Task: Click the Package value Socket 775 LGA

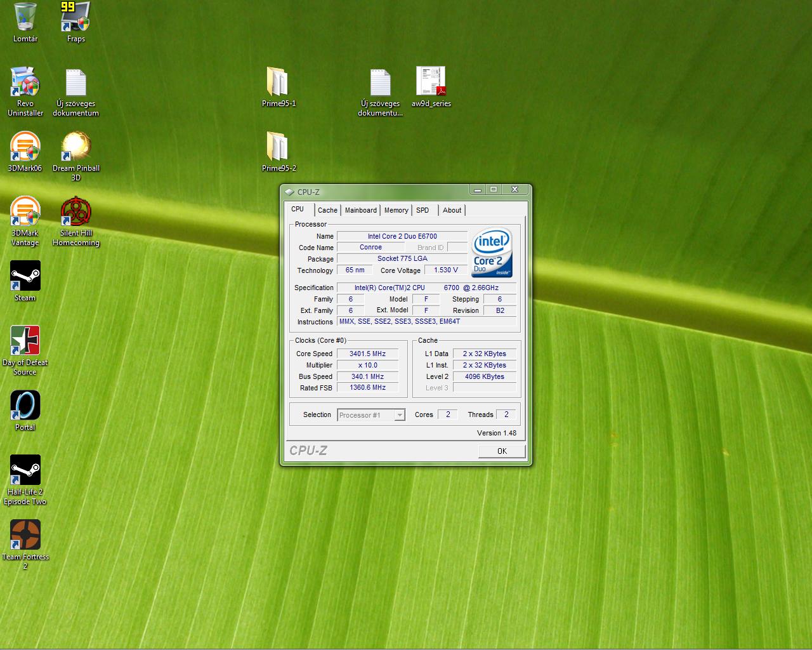Action: coord(402,259)
